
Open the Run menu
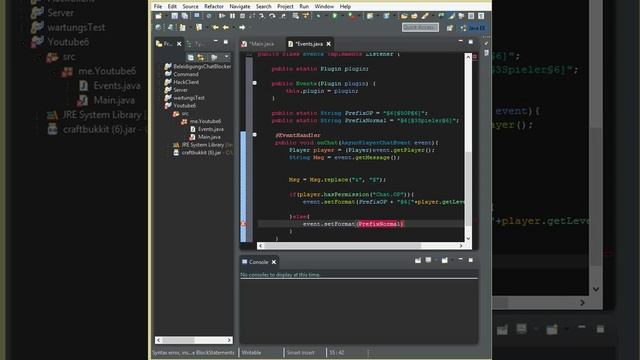pos(304,7)
